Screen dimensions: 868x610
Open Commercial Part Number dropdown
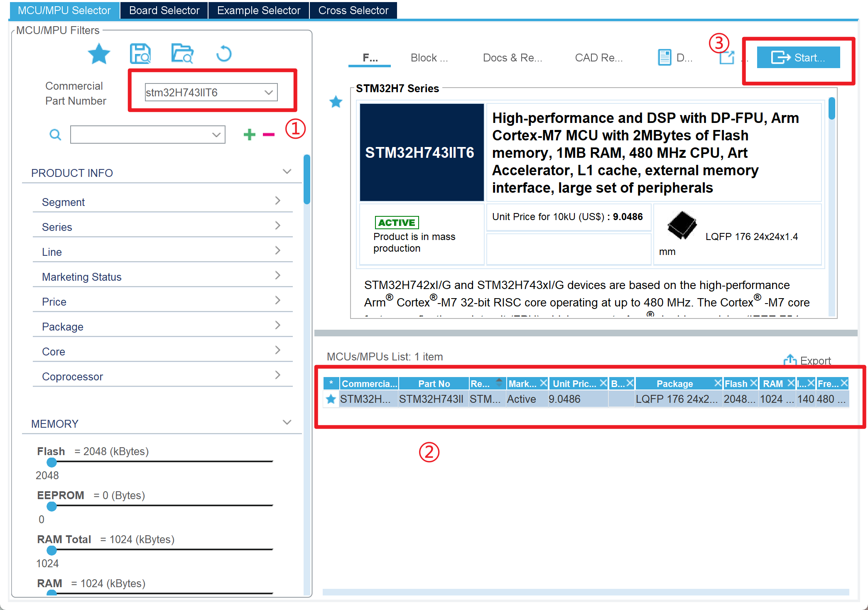[269, 92]
